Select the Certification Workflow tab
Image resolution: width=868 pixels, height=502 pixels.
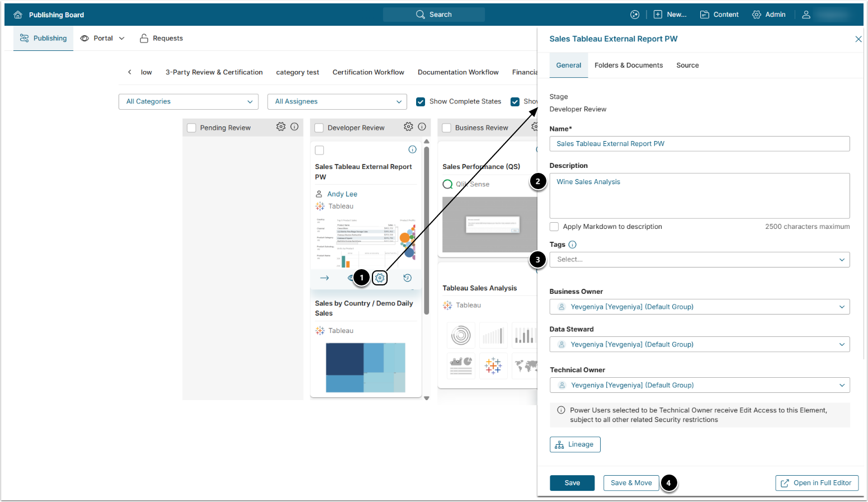tap(369, 72)
